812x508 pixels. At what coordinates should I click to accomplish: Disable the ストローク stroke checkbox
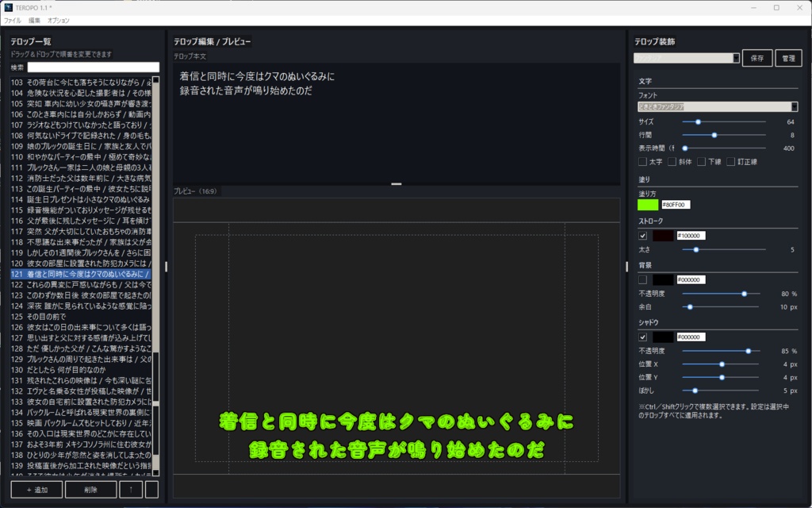click(x=642, y=236)
